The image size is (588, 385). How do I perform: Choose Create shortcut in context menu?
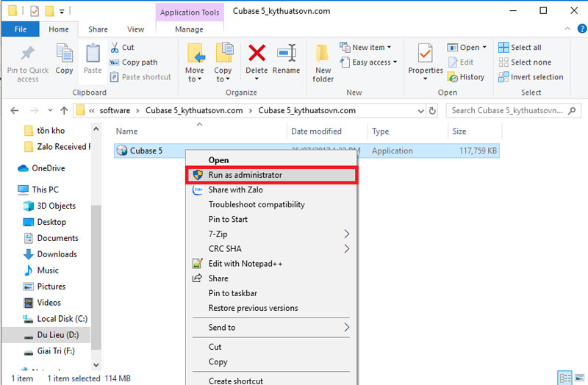[272, 380]
